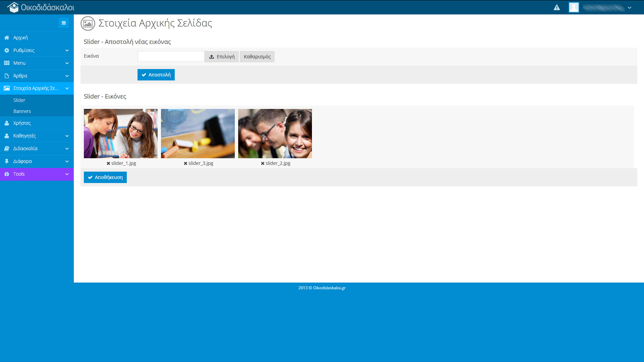Viewport: 644px width, 362px height.
Task: Select the slider_3.jpg chalkboard thumbnail
Action: [x=198, y=133]
